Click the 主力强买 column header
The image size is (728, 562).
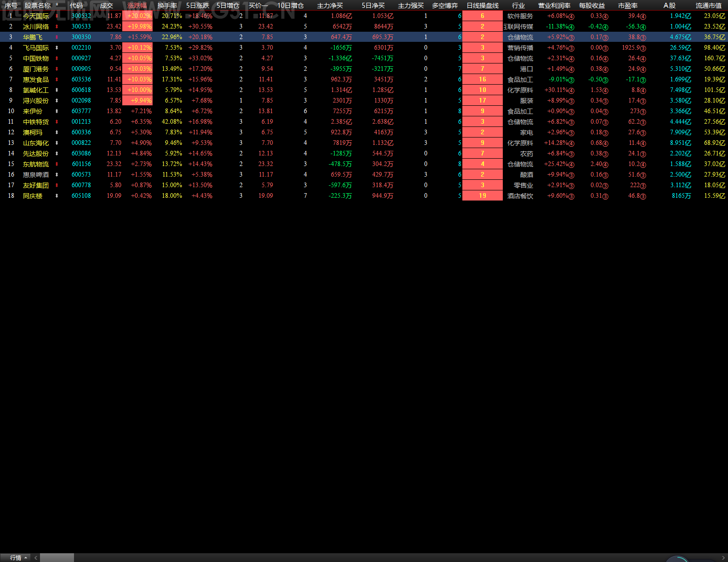411,6
